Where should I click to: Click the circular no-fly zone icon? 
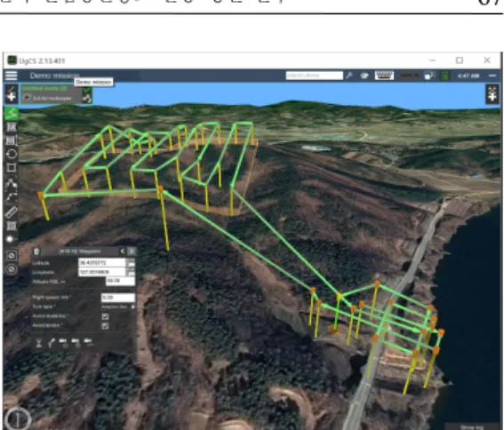(x=12, y=269)
